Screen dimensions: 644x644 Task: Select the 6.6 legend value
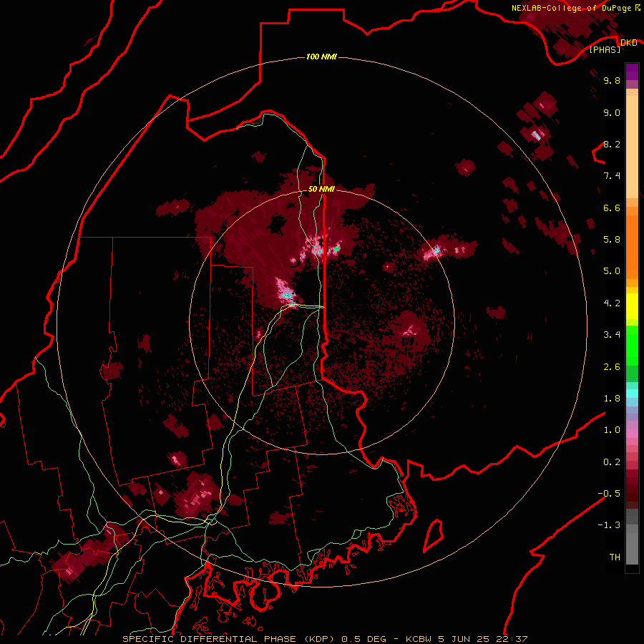(x=612, y=208)
